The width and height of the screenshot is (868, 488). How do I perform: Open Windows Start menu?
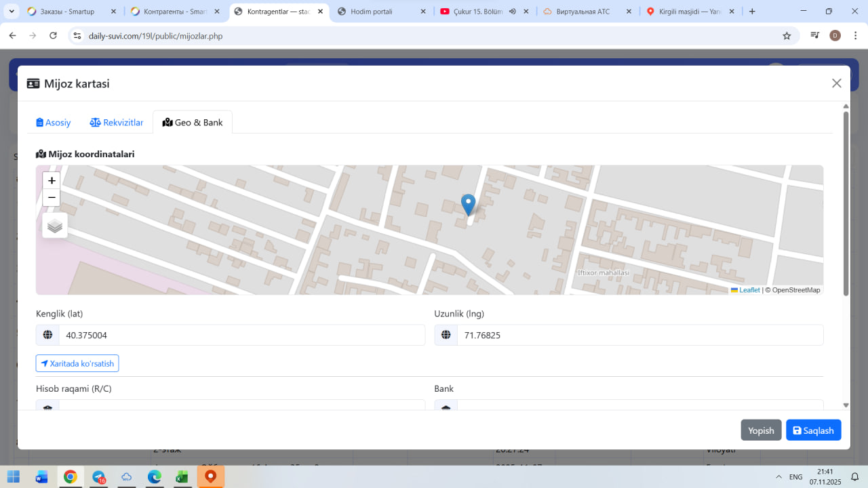[14, 477]
